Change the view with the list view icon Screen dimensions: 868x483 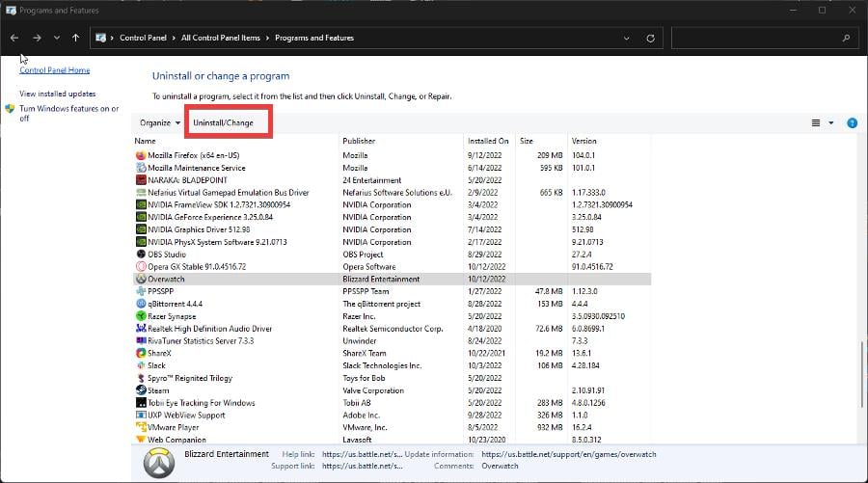[x=815, y=122]
